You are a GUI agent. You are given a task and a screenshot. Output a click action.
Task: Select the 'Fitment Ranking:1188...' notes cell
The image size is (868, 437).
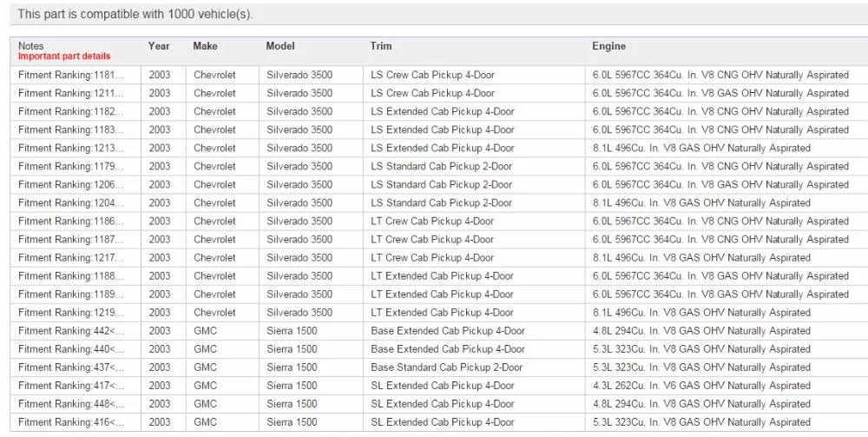(x=76, y=275)
